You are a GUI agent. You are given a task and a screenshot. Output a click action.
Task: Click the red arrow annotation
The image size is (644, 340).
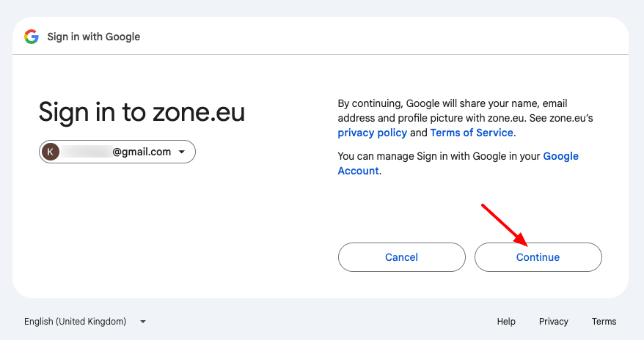tap(504, 224)
